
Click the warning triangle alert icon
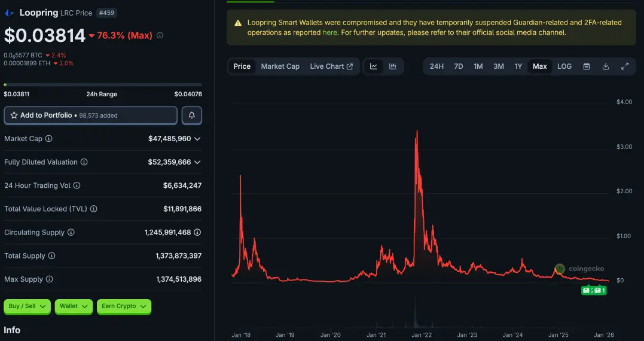(x=238, y=23)
